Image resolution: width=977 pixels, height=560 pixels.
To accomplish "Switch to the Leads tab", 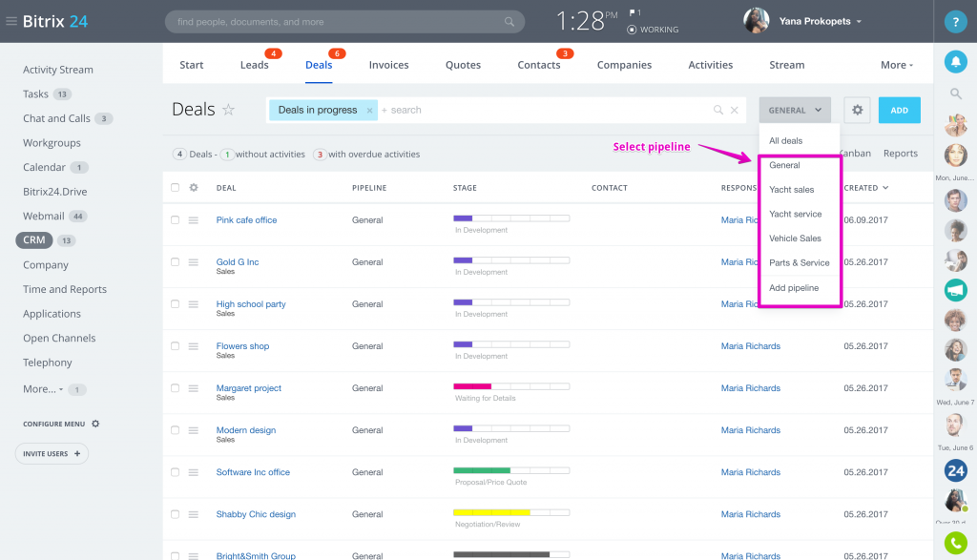I will tap(254, 65).
